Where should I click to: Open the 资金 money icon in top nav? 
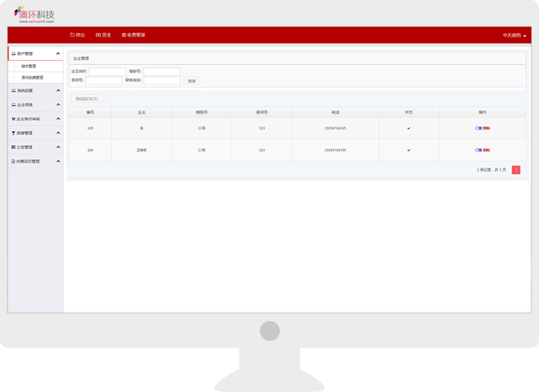point(98,35)
